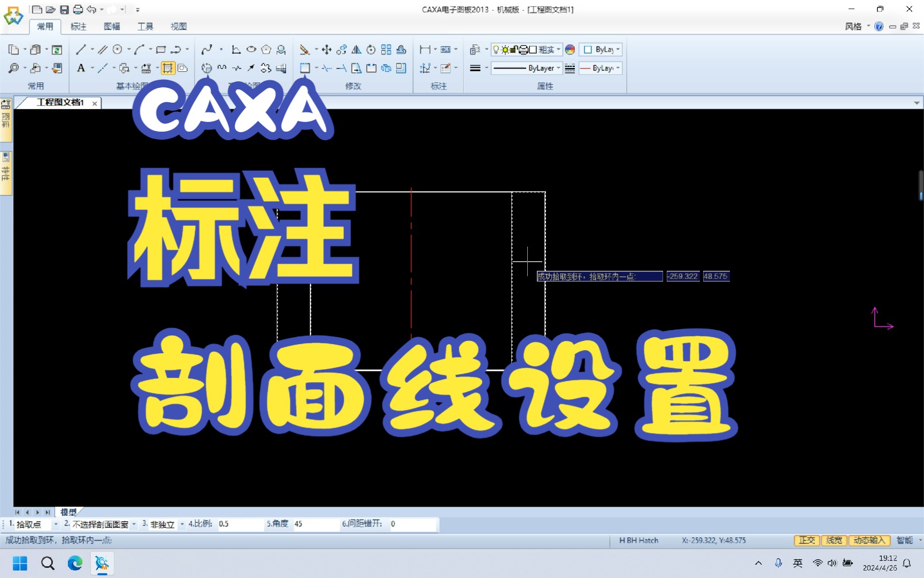Select the Wave line tool
This screenshot has height=578, width=924.
(221, 68)
